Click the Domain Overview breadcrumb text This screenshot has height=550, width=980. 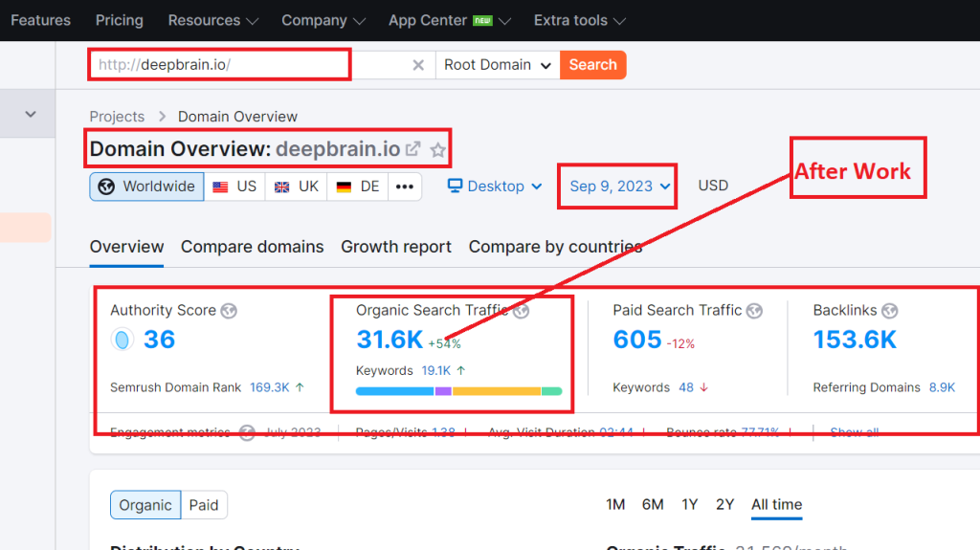[237, 117]
